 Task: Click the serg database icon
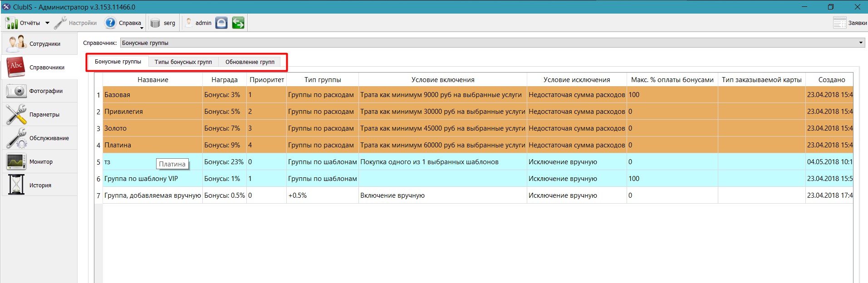coord(155,23)
